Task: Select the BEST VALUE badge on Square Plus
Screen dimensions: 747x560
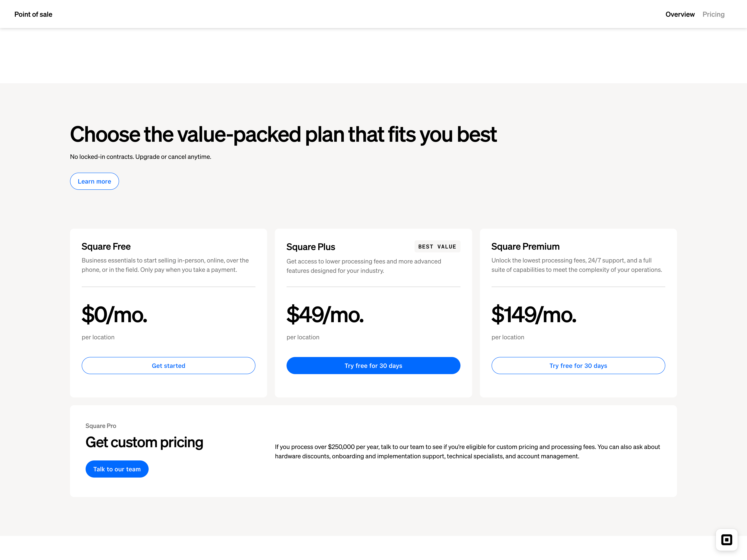Action: 437,246
